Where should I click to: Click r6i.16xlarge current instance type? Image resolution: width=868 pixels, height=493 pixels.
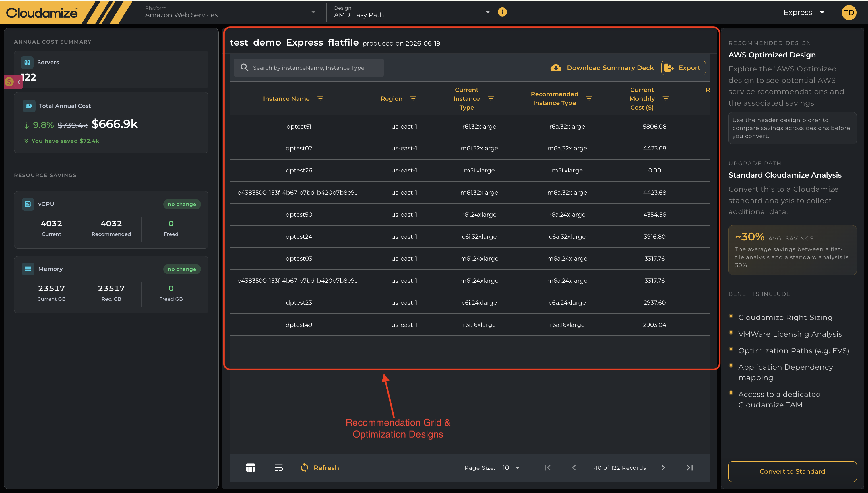[479, 325]
